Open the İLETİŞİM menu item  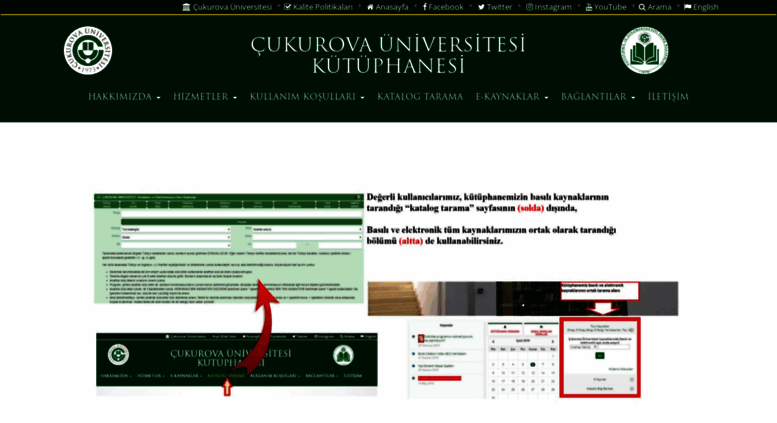pos(668,97)
